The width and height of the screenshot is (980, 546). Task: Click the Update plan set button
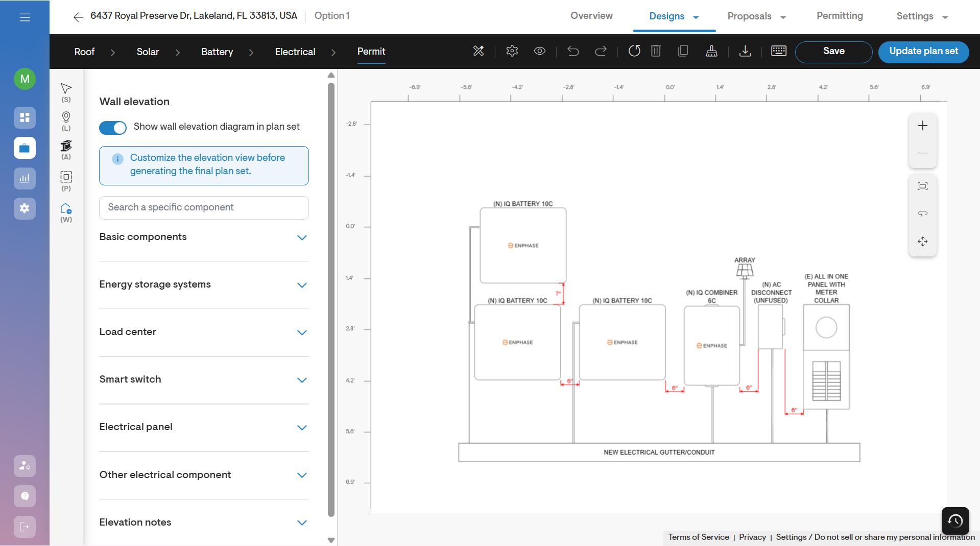923,52
